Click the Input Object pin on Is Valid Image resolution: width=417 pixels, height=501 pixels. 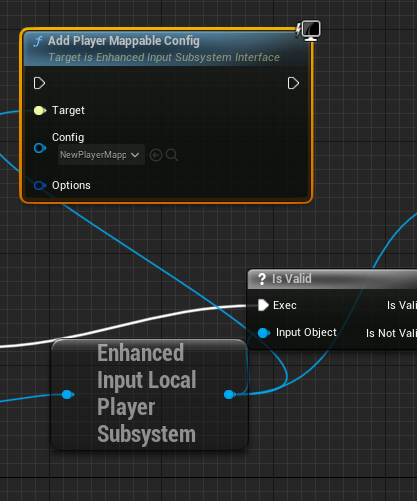(x=264, y=333)
